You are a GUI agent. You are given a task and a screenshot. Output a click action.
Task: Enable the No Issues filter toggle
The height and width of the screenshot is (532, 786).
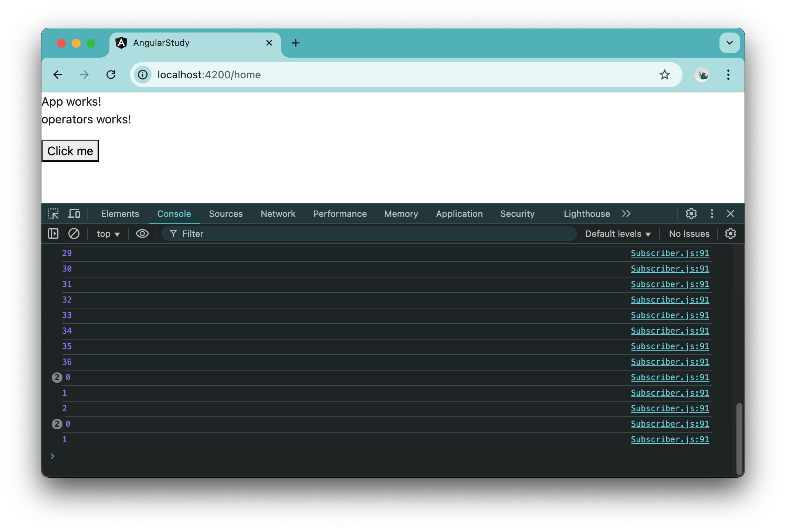(x=689, y=233)
